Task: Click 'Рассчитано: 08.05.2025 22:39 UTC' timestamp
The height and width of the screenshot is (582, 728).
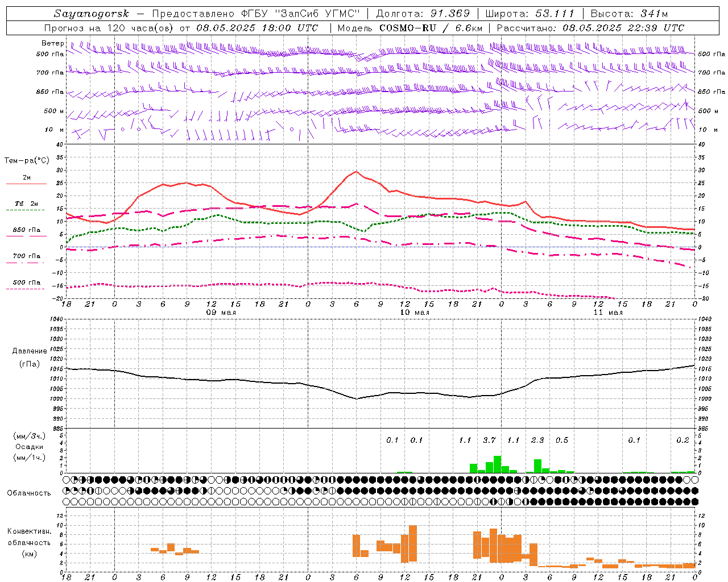Action: click(x=590, y=28)
